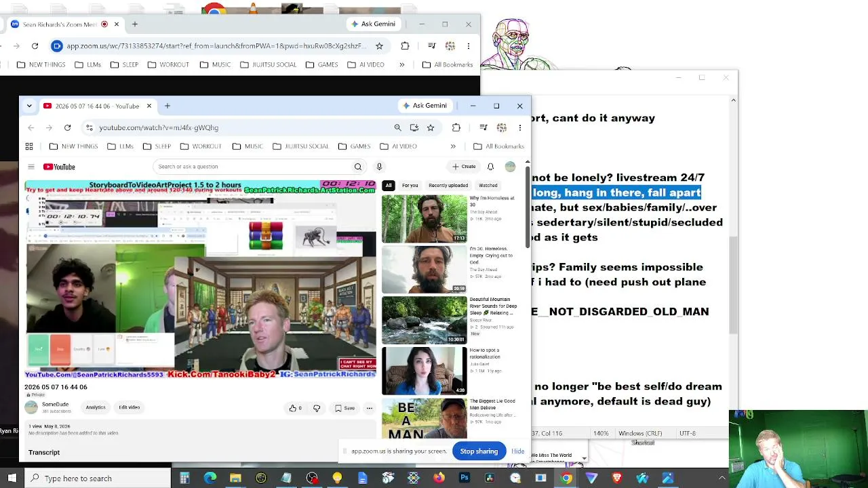Open video Analytics

coord(96,407)
